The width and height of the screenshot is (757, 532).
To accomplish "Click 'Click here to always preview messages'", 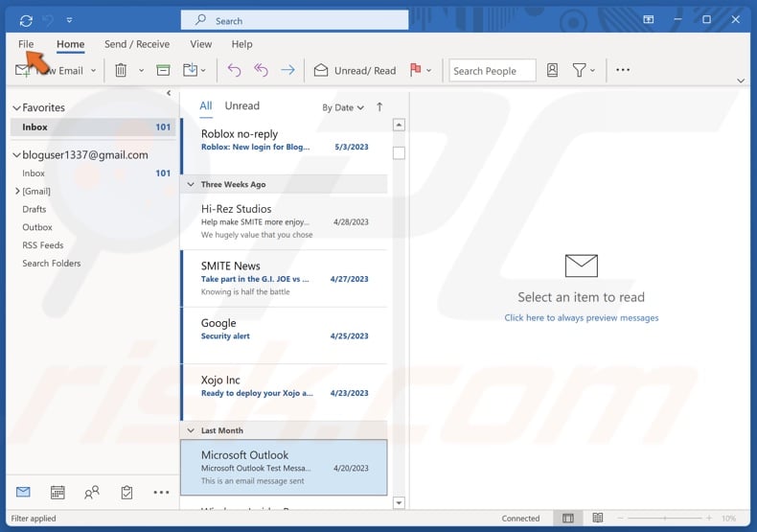I will pos(582,317).
